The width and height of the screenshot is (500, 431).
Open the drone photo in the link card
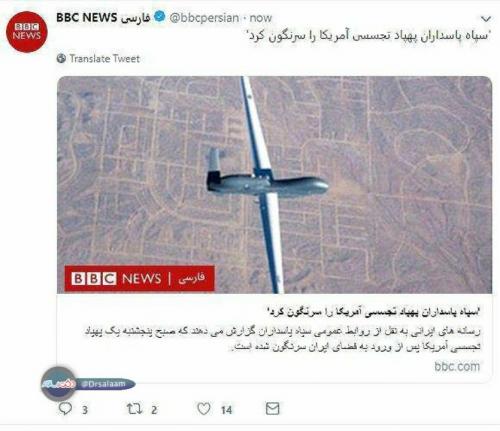tap(274, 185)
